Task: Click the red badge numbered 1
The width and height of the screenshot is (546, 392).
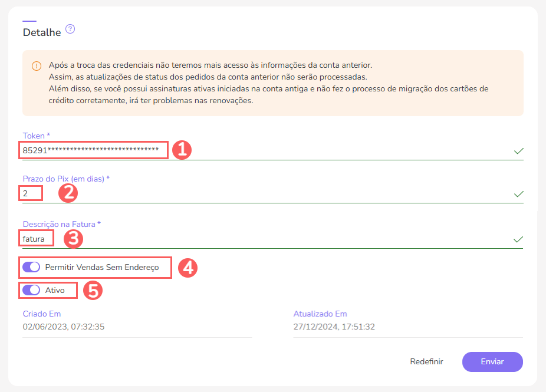Action: 183,151
